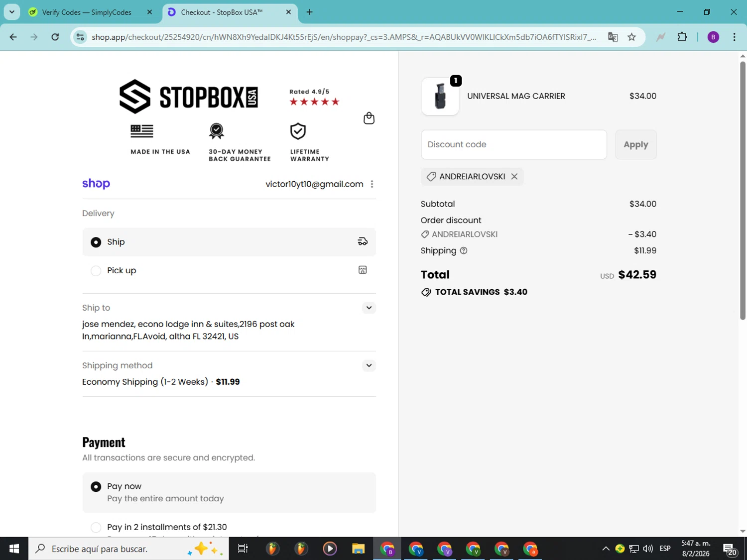Open the browser extensions puzzle icon
This screenshot has width=747, height=560.
pyautogui.click(x=682, y=37)
